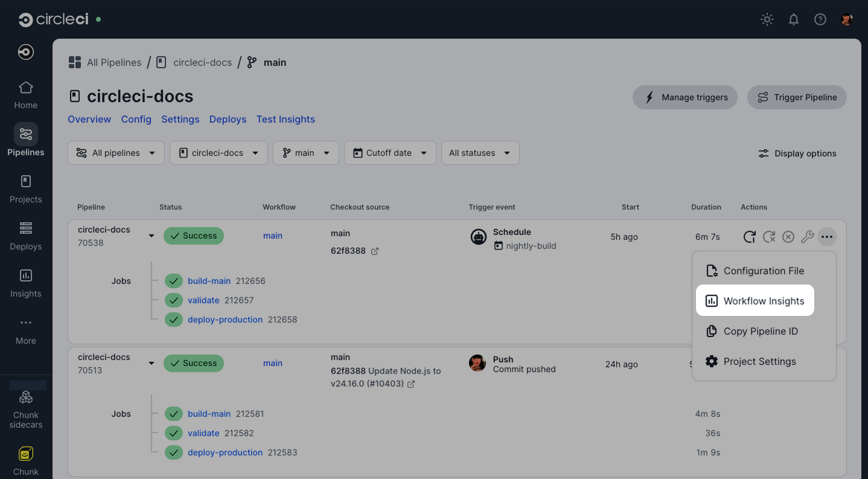
Task: Collapse pipeline 70513 jobs chevron
Action: pyautogui.click(x=152, y=364)
